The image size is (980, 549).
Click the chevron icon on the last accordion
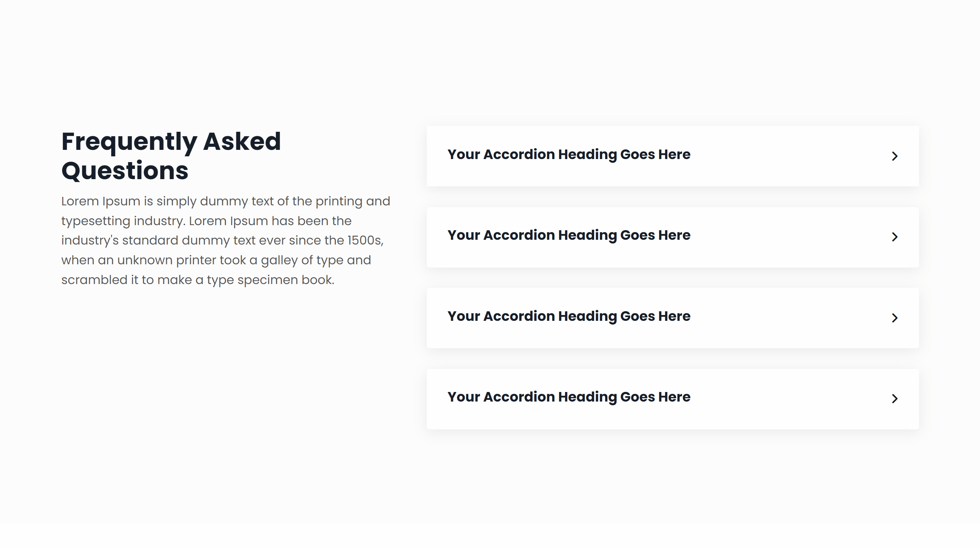tap(894, 398)
